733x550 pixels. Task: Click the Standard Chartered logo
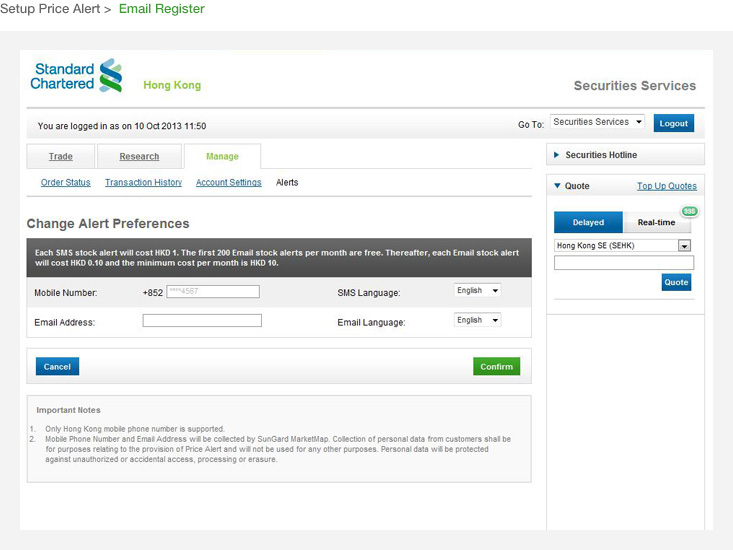click(x=76, y=76)
